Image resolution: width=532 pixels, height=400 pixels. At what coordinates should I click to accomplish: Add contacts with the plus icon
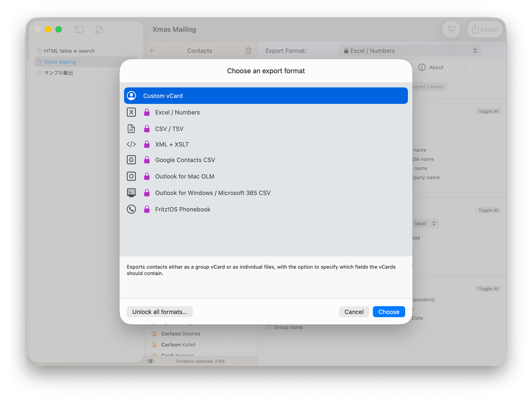[x=152, y=50]
